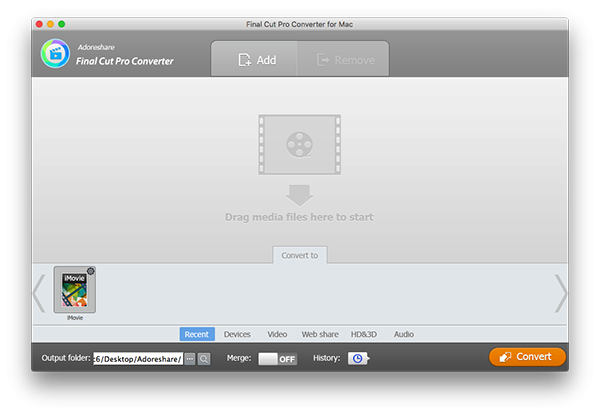Screen dimensions: 600x416
Task: Maximize window with the green button
Action: (x=62, y=24)
